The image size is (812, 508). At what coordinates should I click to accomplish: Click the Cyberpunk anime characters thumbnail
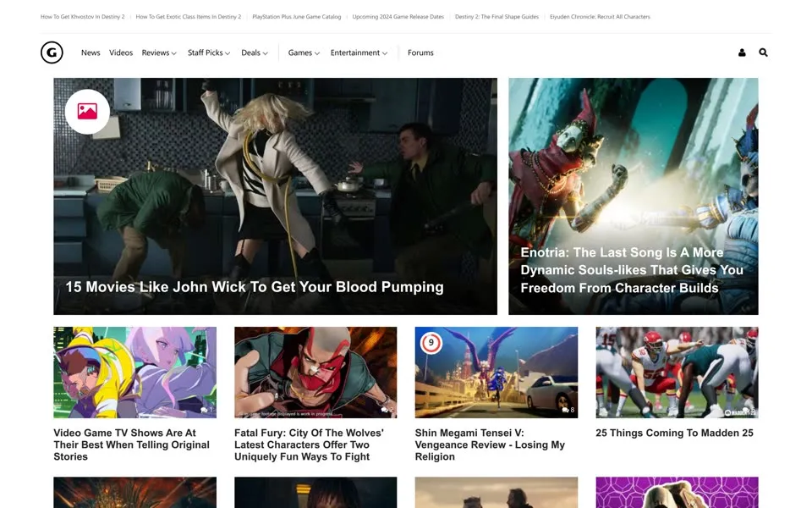(x=134, y=373)
